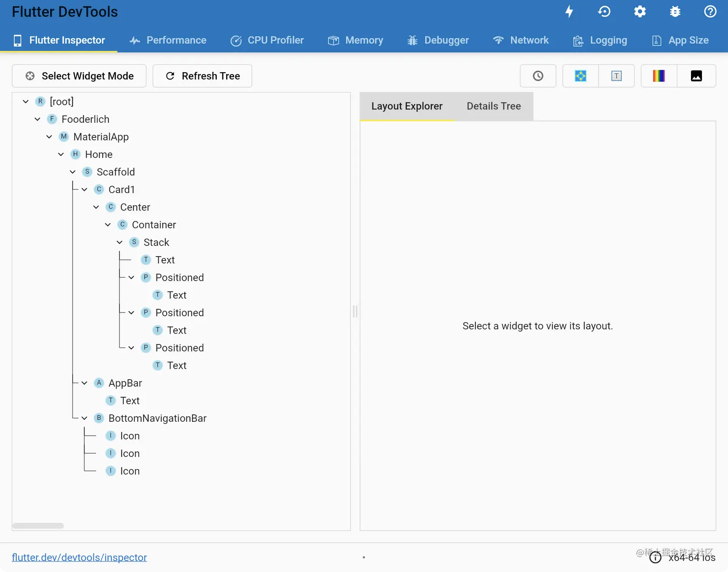
Task: Collapse the AppBar node chevron
Action: click(x=84, y=383)
